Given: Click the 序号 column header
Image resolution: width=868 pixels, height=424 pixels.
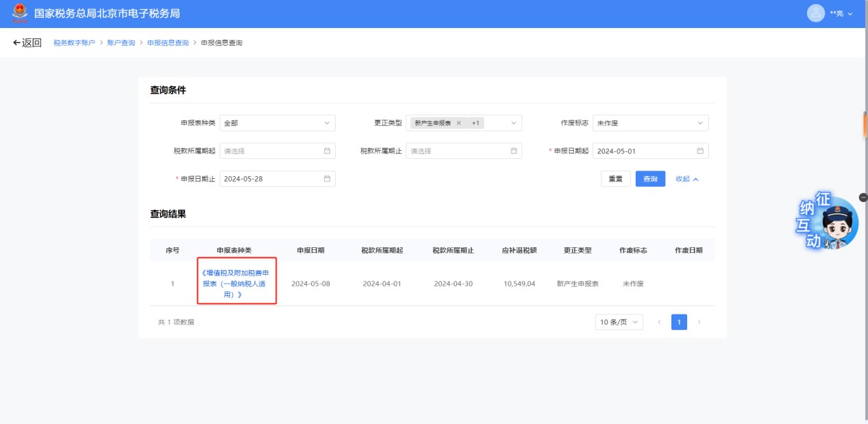Looking at the screenshot, I should coord(173,250).
